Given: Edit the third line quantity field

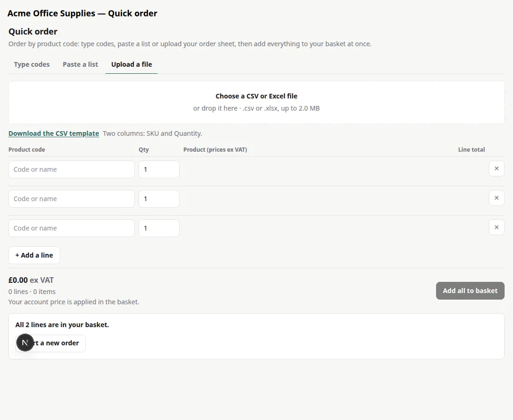Looking at the screenshot, I should [x=159, y=228].
